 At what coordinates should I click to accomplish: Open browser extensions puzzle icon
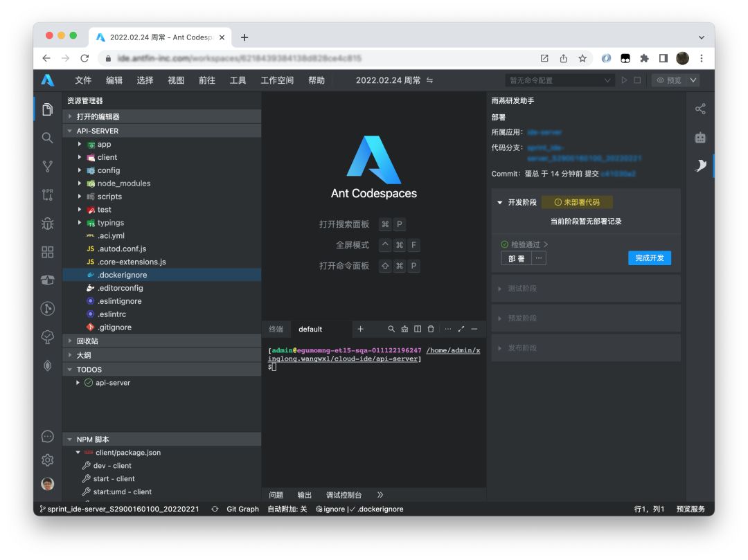tap(644, 58)
